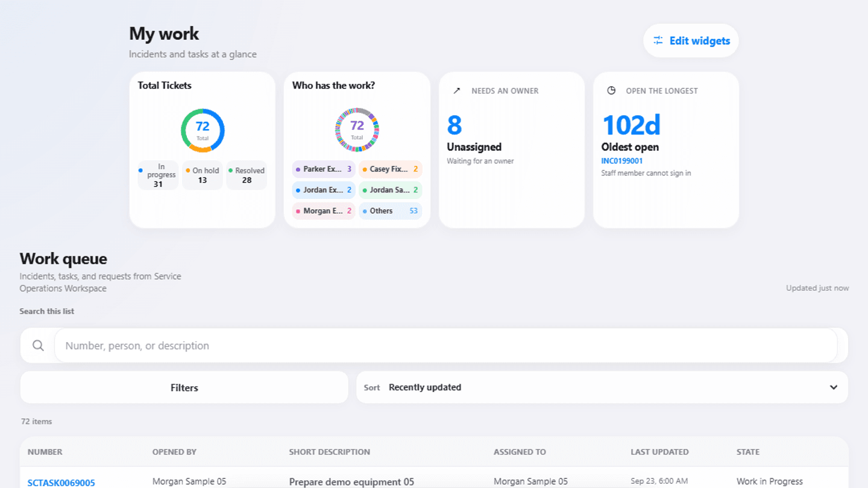Focus the Number, person, or description field
Image resolution: width=868 pixels, height=488 pixels.
[x=445, y=346]
